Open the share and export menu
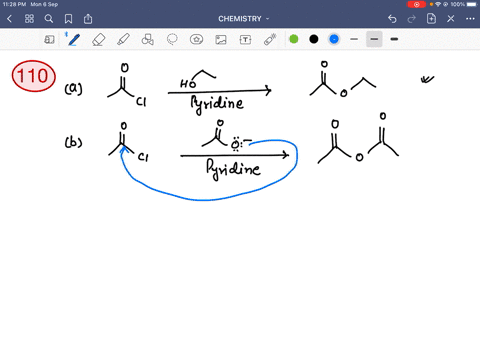480x360 pixels. 88,19
